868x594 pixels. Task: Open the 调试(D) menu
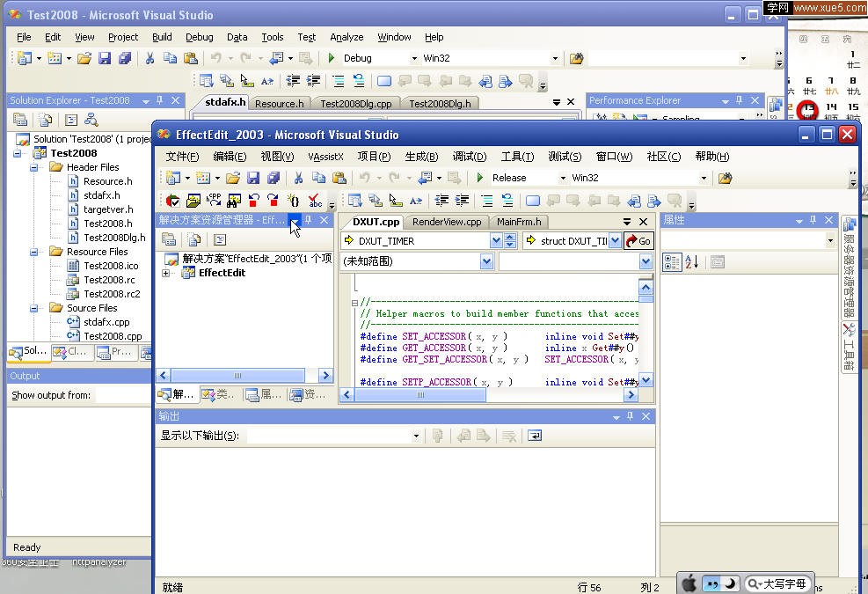tap(470, 157)
